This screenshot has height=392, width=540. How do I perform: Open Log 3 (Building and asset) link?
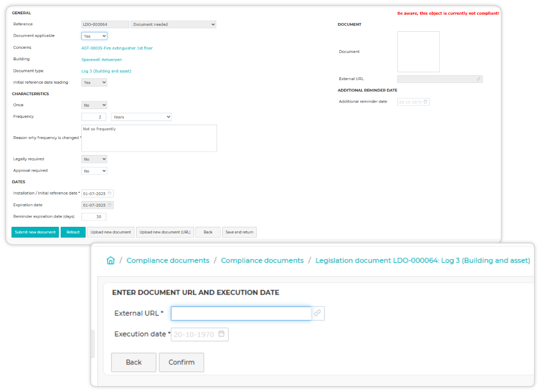click(x=106, y=71)
